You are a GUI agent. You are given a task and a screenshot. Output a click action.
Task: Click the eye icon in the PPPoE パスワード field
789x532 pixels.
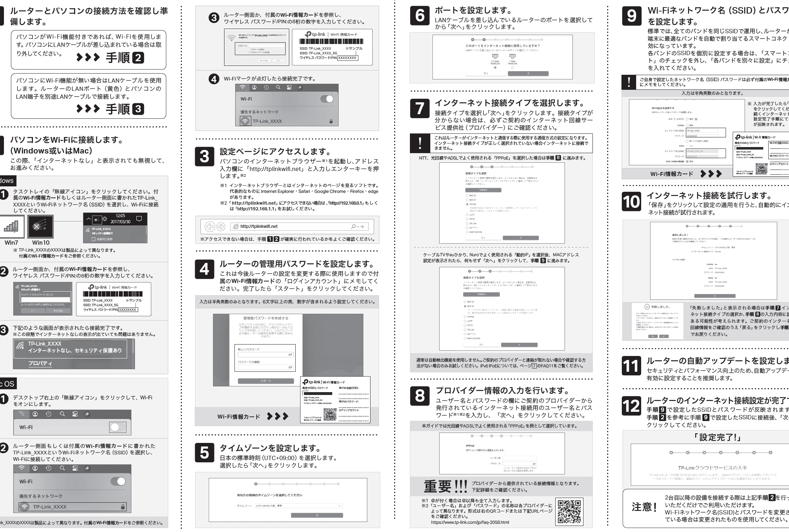tap(534, 464)
